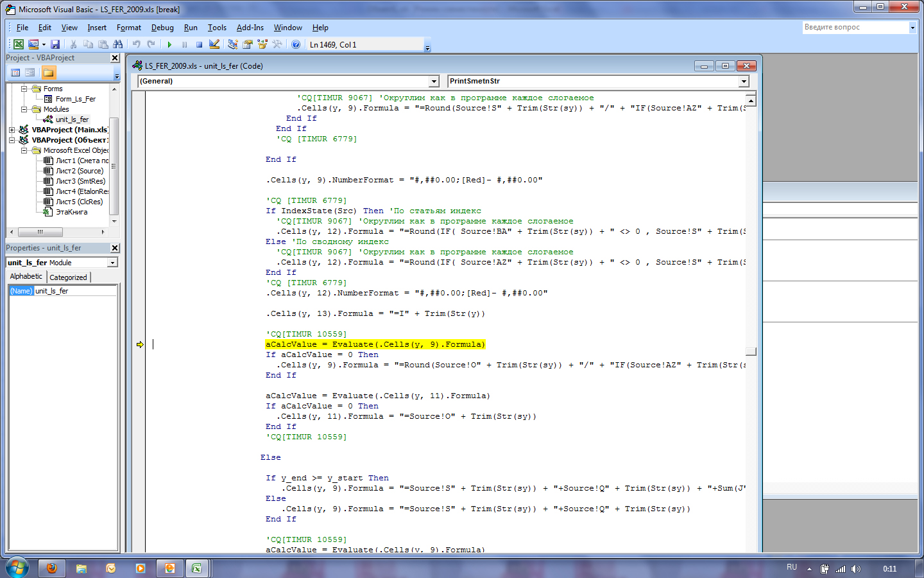The image size is (924, 578).
Task: Click the Break pause icon
Action: [184, 44]
